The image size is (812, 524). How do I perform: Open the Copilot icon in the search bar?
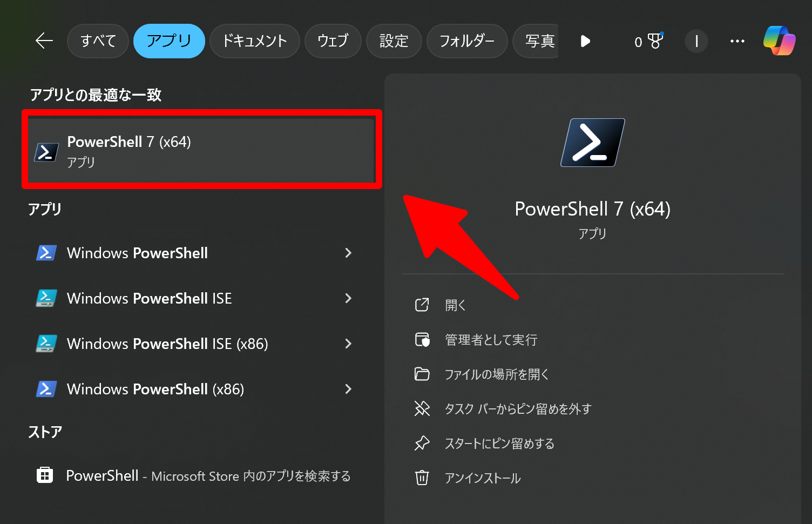click(780, 41)
